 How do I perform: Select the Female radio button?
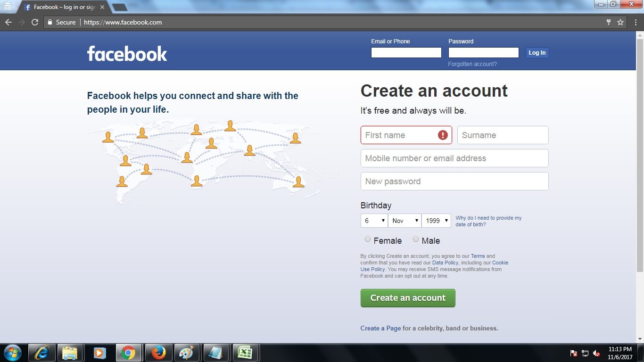point(368,239)
